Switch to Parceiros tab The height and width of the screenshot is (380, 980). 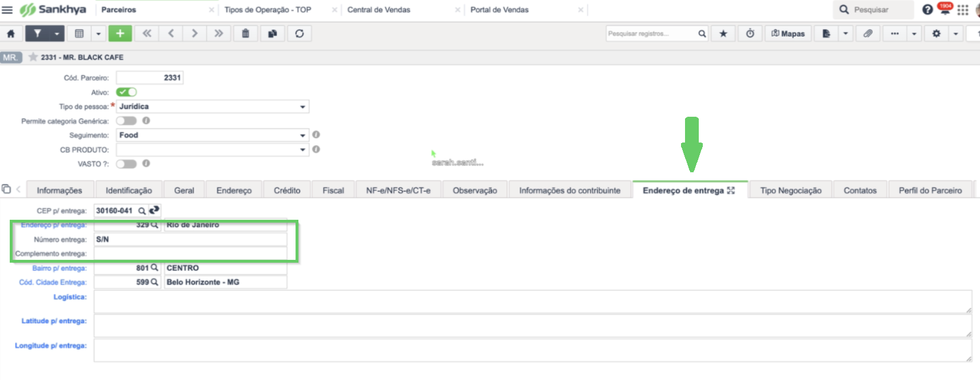pyautogui.click(x=119, y=10)
